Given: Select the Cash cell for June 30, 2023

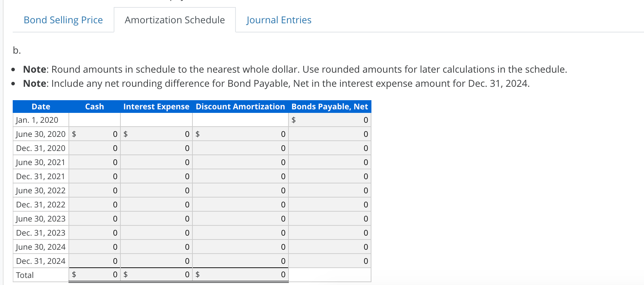Looking at the screenshot, I should tap(94, 219).
